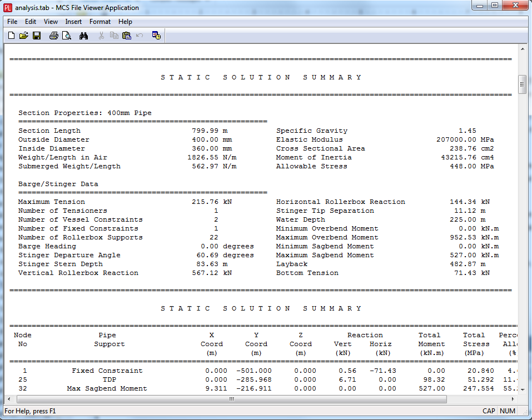Screen dimensions: 532x420
Task: Open the Format menu
Action: (x=100, y=22)
